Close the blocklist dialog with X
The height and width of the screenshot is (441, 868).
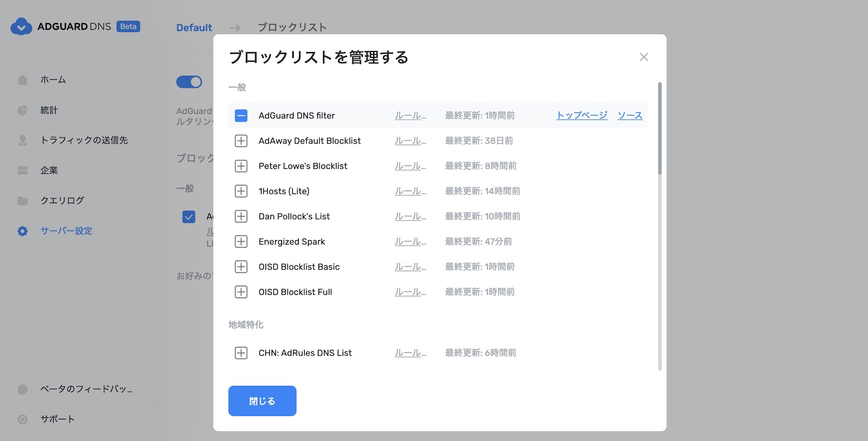coord(644,57)
